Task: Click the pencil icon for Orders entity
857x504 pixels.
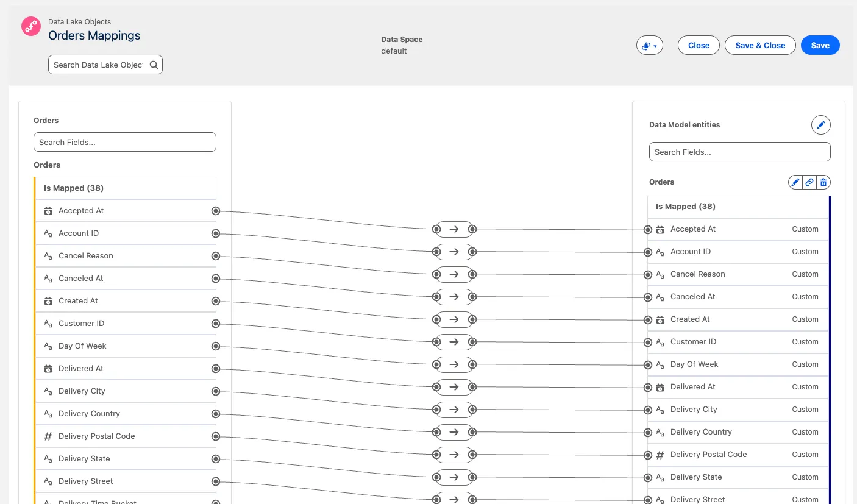Action: [x=795, y=182]
